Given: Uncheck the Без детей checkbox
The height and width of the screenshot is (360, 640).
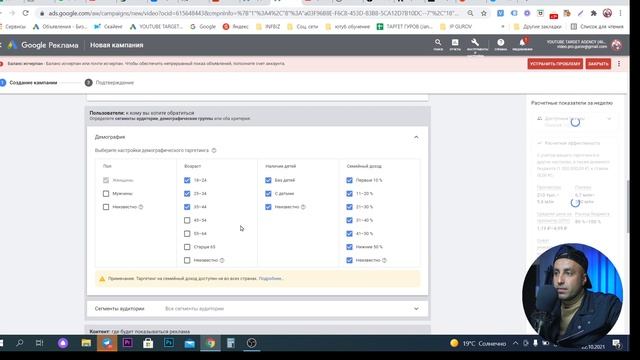Looking at the screenshot, I should [268, 180].
